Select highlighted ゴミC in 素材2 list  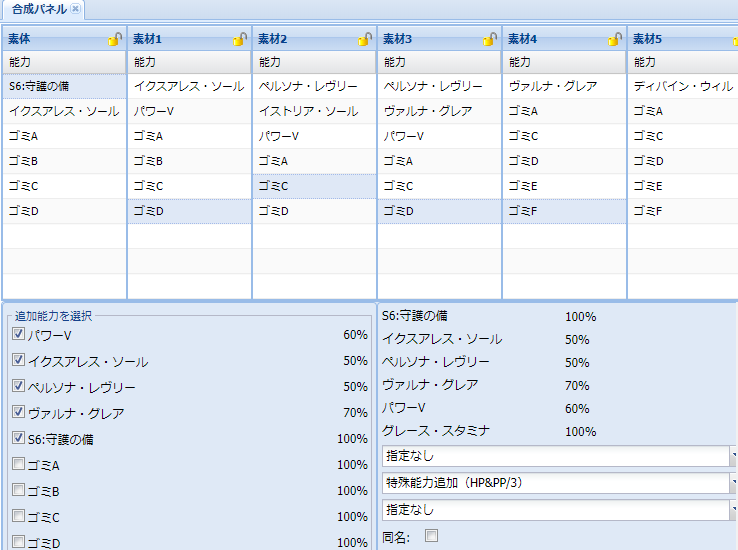314,186
